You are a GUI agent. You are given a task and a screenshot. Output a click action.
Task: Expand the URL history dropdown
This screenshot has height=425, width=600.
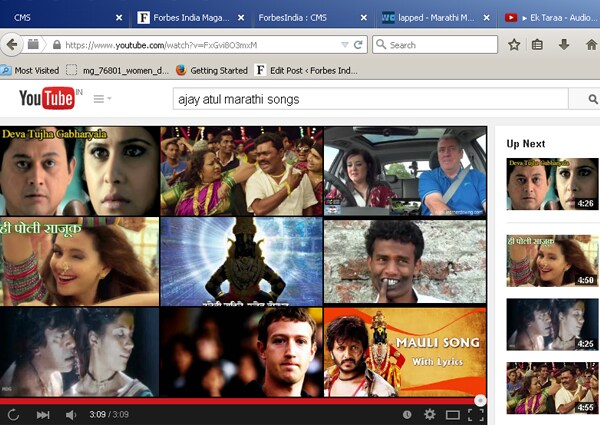(x=343, y=44)
